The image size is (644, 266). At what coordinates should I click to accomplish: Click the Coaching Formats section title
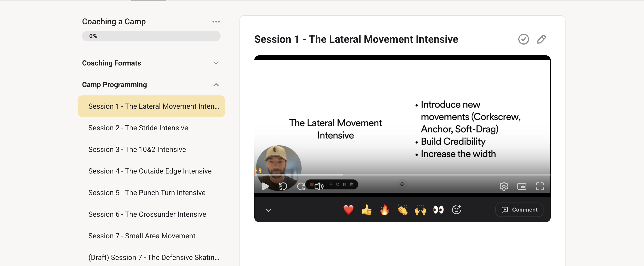pos(112,63)
